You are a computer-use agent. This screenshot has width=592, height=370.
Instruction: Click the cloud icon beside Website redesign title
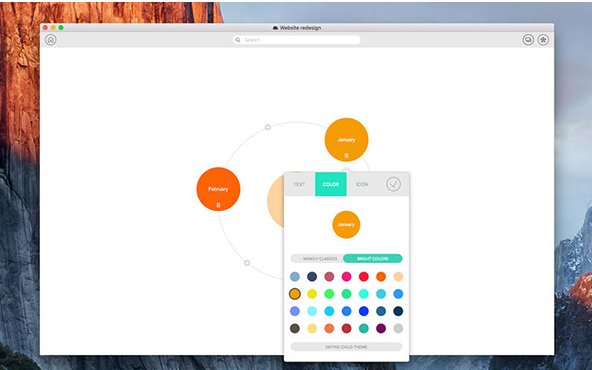(275, 28)
